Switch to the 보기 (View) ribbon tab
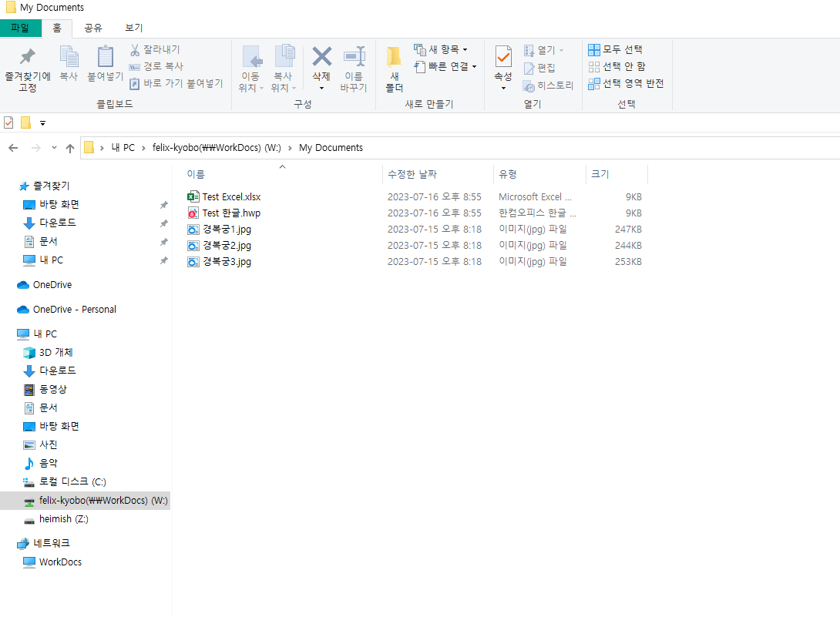 pyautogui.click(x=133, y=28)
